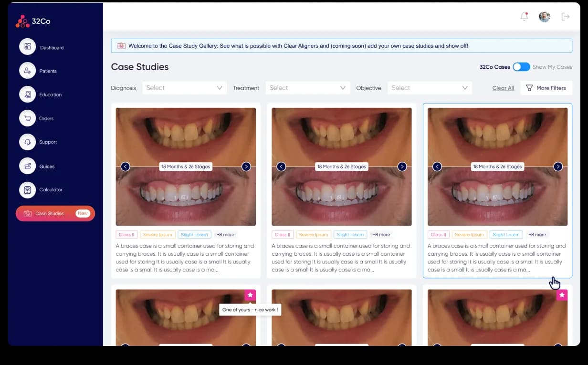Go to Education menu item
Screen dimensions: 588x365
[51, 94]
